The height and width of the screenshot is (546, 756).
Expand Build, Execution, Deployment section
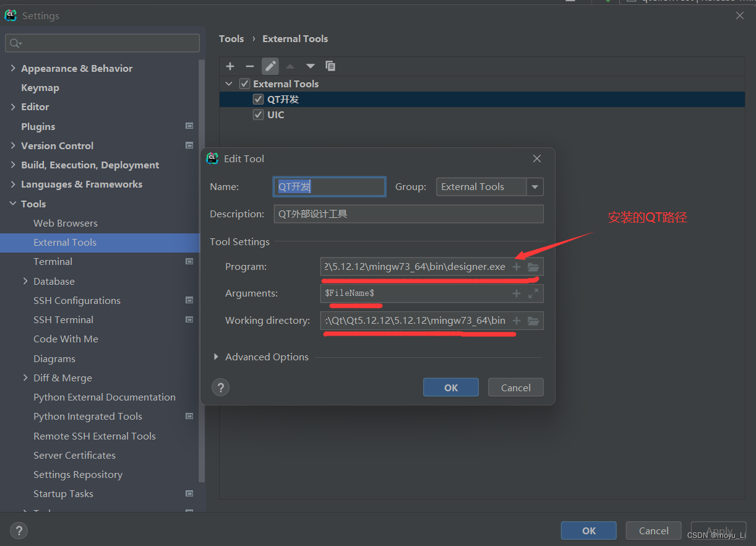(13, 165)
